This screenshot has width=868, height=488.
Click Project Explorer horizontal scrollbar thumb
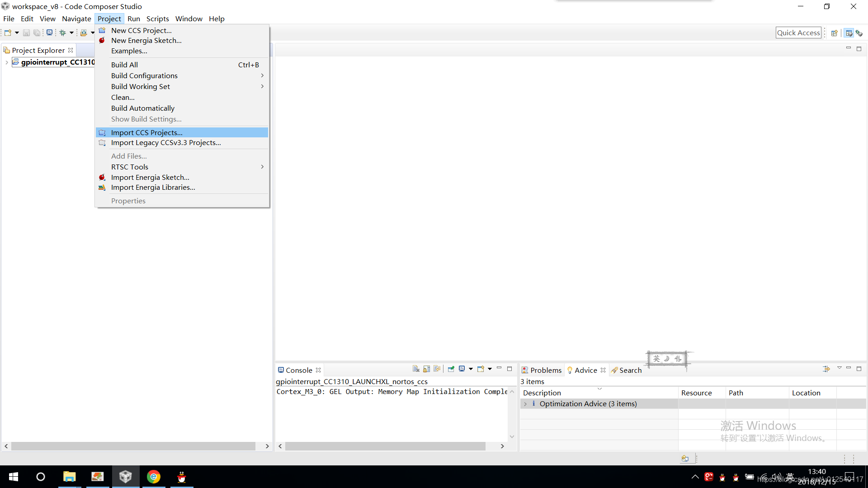click(133, 446)
